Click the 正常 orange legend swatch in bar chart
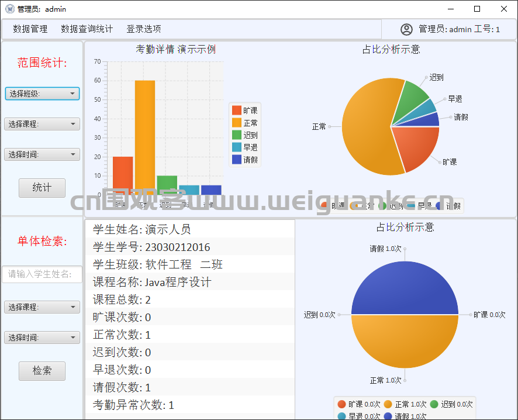518x420 pixels. 237,123
